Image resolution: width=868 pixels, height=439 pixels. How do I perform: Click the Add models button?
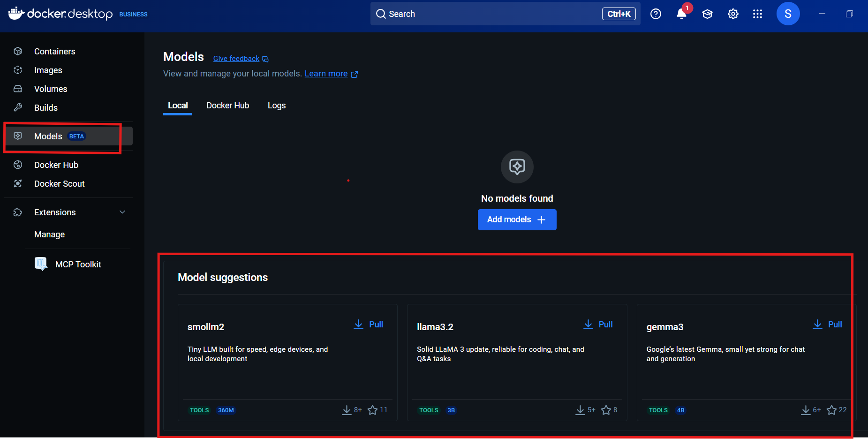[x=517, y=219]
